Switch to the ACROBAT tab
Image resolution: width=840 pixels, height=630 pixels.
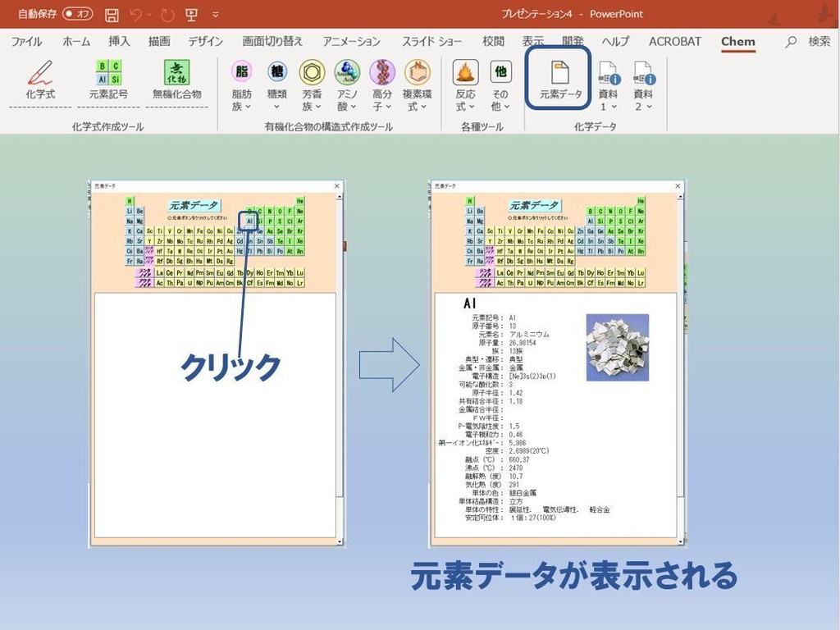coord(674,41)
